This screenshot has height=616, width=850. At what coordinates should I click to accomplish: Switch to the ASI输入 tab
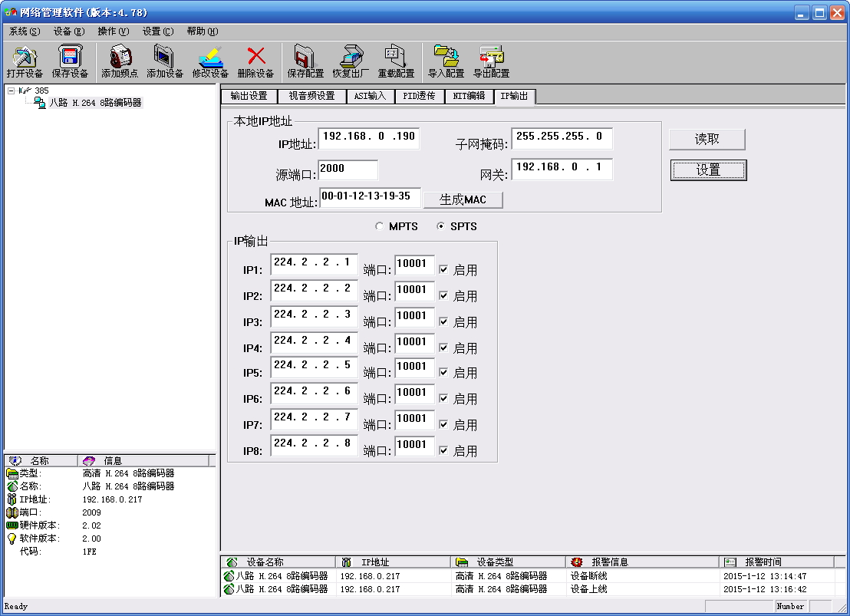(x=370, y=97)
